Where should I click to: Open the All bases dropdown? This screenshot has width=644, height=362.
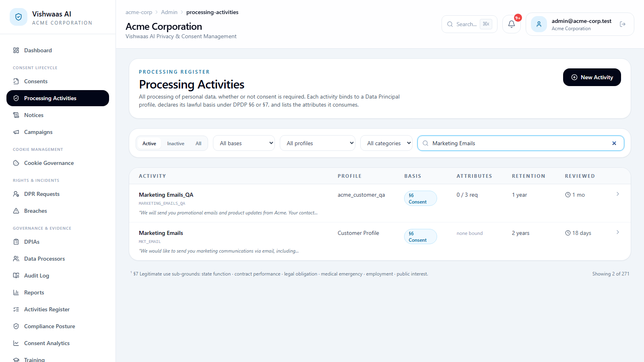244,143
